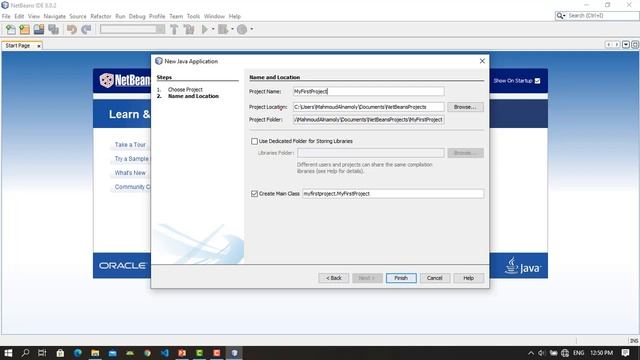Click the dialog Help button
The image size is (640, 360).
469,278
